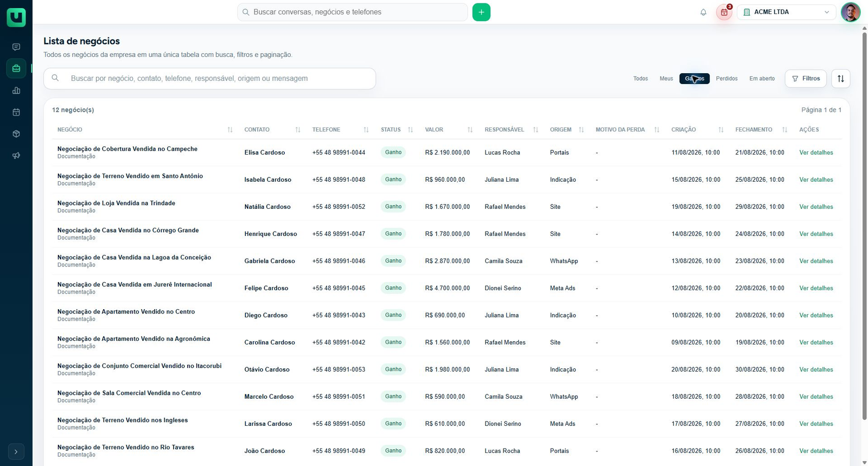This screenshot has width=868, height=466.
Task: Expand the sidebar with chevron button
Action: click(x=16, y=451)
